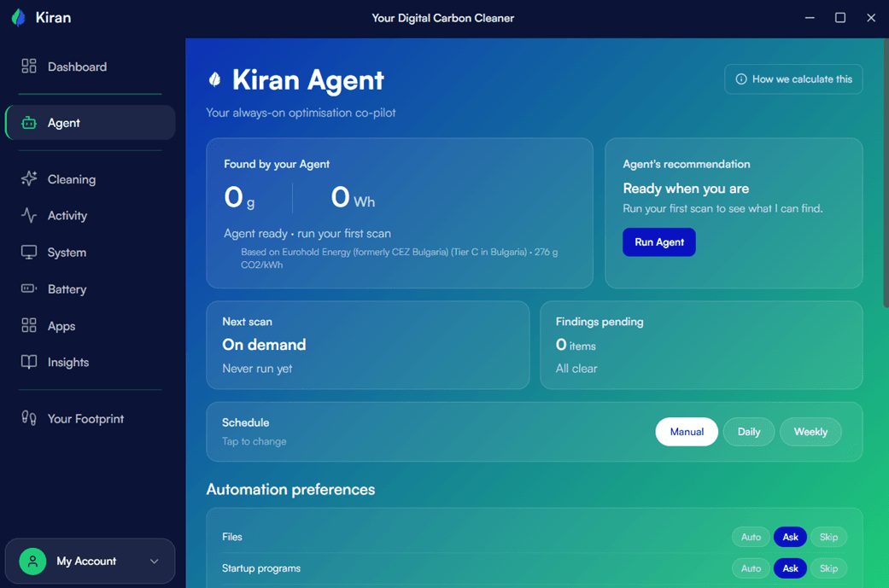This screenshot has width=889, height=588.
Task: Click the Insights book icon
Action: coord(29,362)
